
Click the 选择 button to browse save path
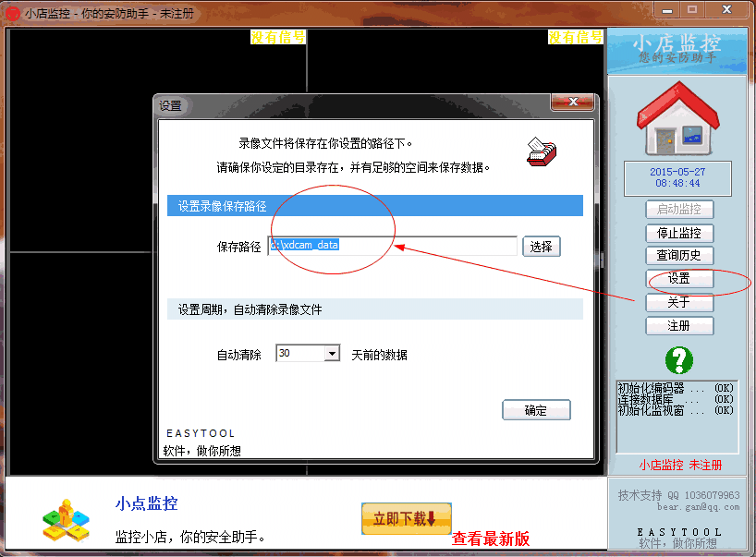pyautogui.click(x=541, y=246)
